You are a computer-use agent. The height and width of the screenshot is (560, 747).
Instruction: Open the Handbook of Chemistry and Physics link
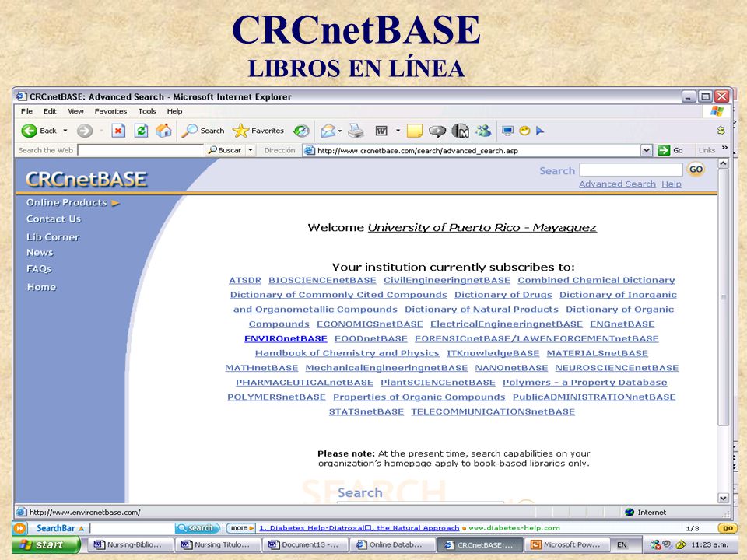(x=347, y=353)
